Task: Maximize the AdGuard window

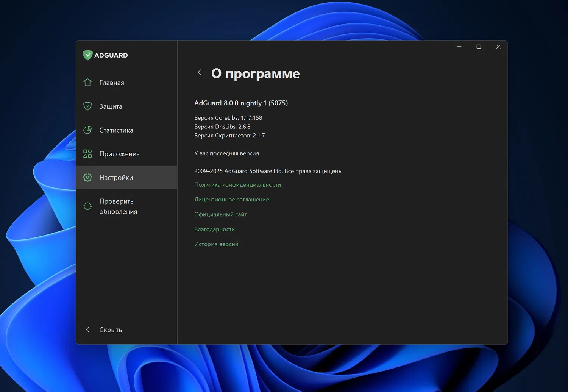Action: pyautogui.click(x=479, y=47)
